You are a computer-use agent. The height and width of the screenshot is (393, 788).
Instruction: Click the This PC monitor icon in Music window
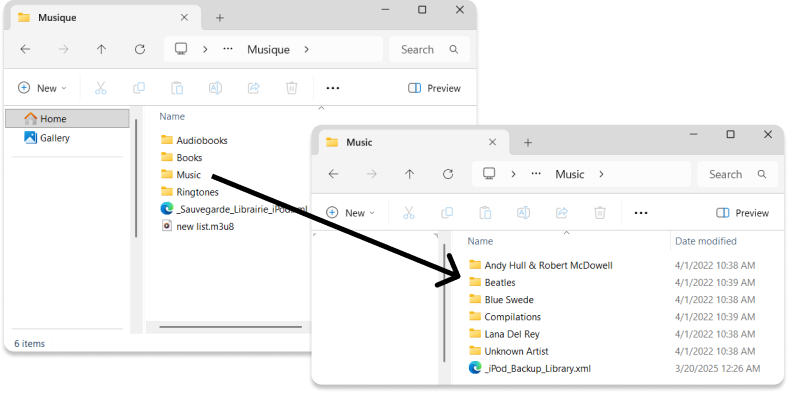click(489, 173)
